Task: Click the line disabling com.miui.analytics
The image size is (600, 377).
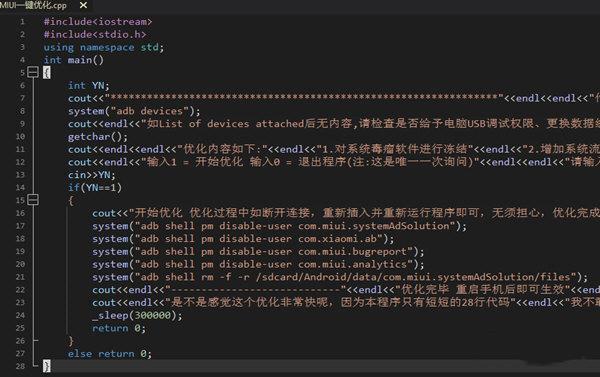Action: pyautogui.click(x=258, y=264)
